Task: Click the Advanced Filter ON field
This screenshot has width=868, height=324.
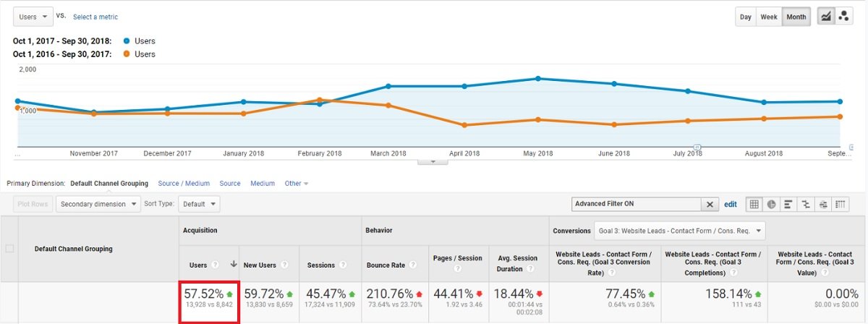Action: [x=637, y=205]
